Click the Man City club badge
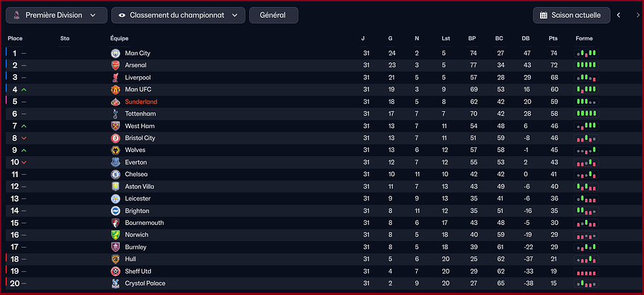This screenshot has width=644, height=295. pyautogui.click(x=115, y=53)
